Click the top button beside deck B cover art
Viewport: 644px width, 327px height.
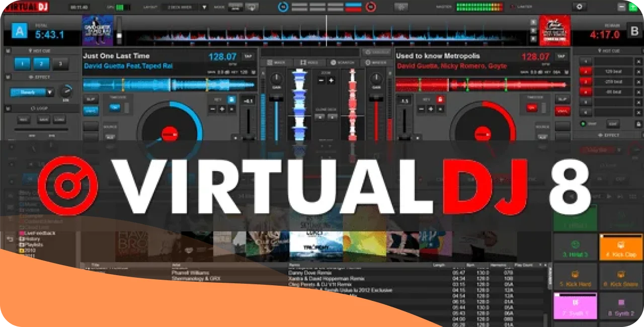[533, 22]
